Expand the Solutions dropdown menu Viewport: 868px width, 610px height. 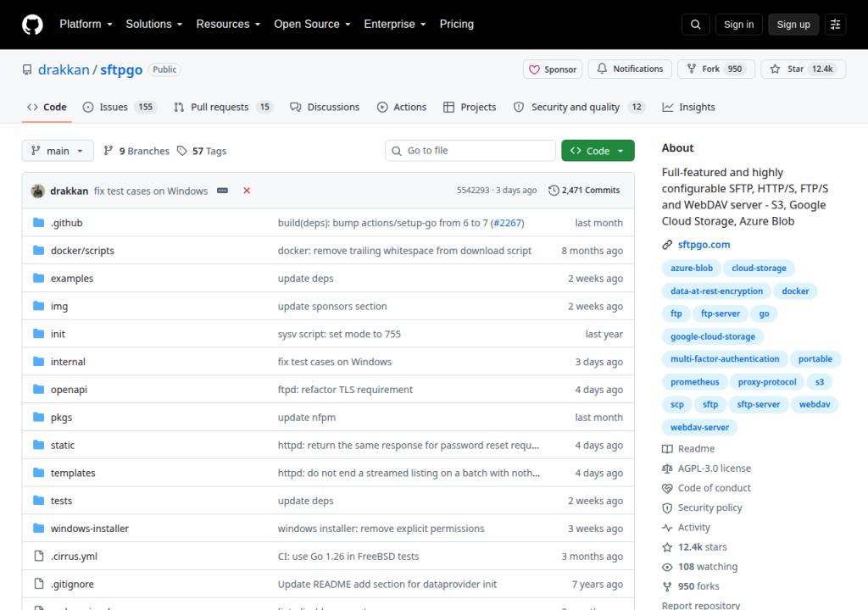coord(154,25)
